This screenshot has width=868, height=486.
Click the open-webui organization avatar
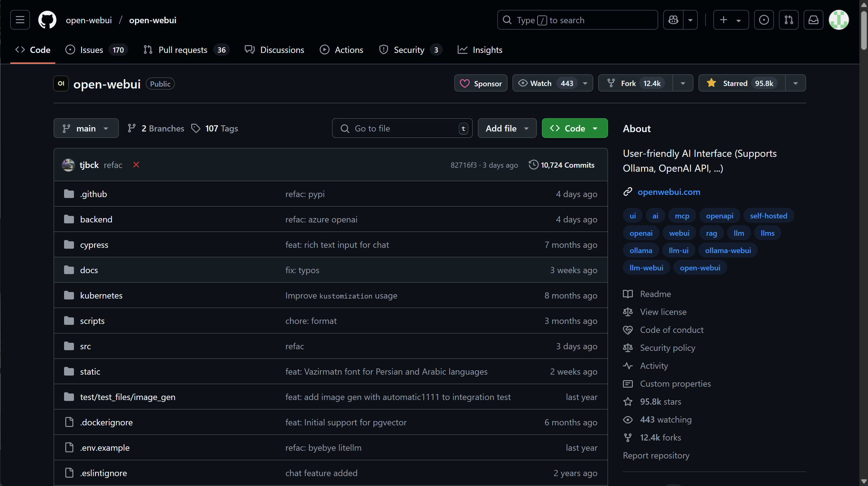coord(61,84)
